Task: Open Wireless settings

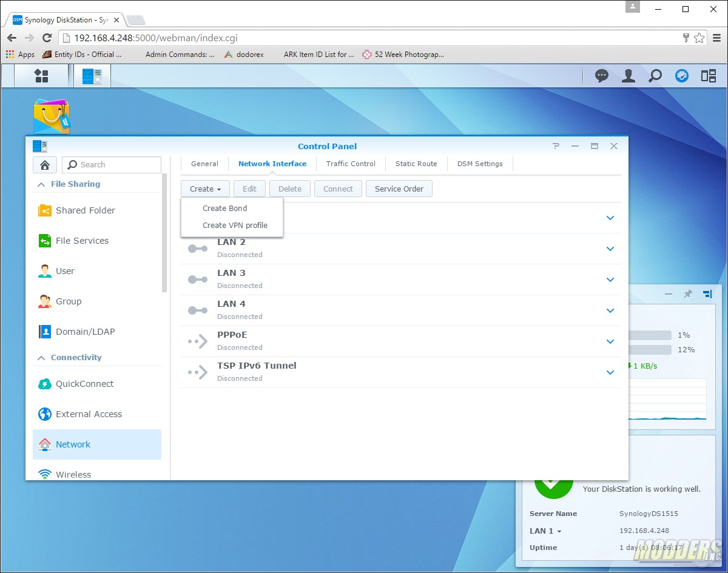Action: (x=97, y=474)
